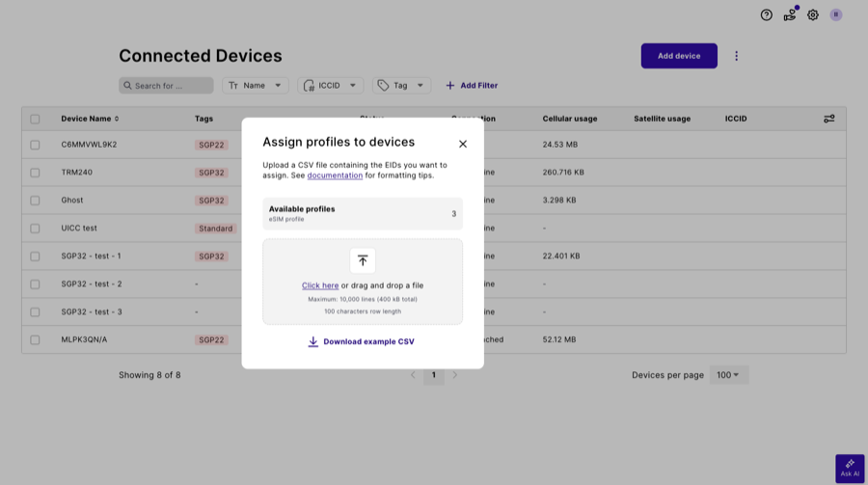Open the notifications hand icon

[x=790, y=15]
